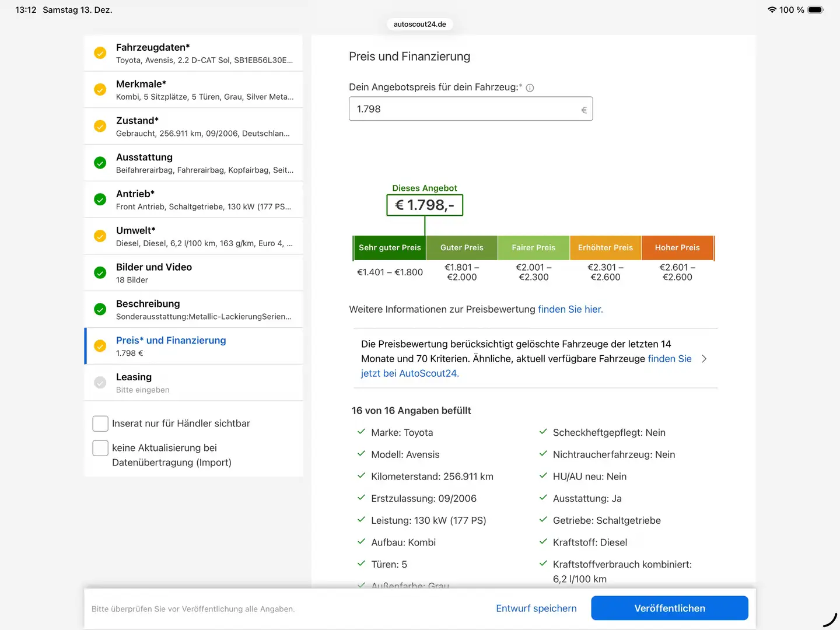
Task: Click the yellow status icon next to Fahrzeugdaten
Action: coord(100,53)
